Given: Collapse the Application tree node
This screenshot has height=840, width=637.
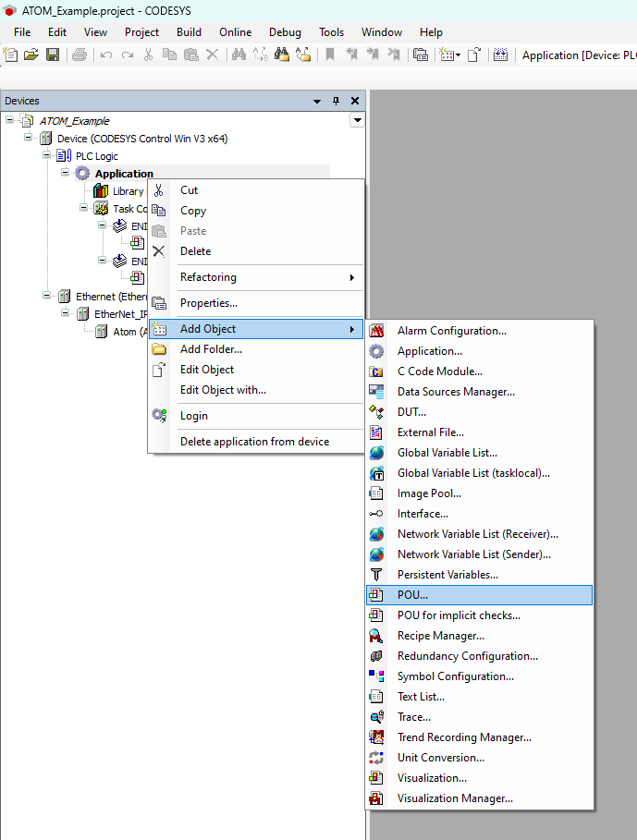Looking at the screenshot, I should click(65, 173).
